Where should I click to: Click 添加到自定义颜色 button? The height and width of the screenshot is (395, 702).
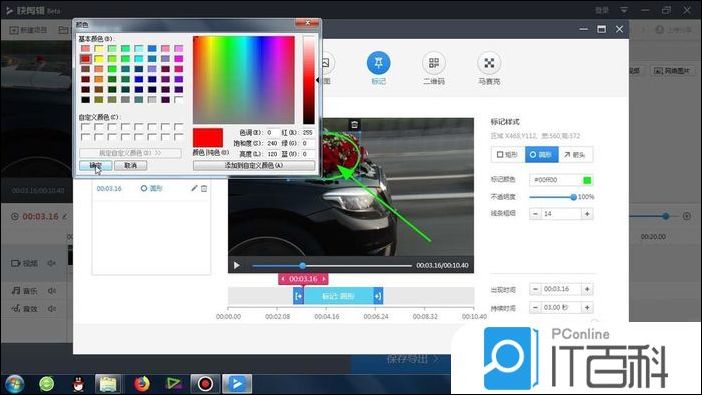point(254,165)
